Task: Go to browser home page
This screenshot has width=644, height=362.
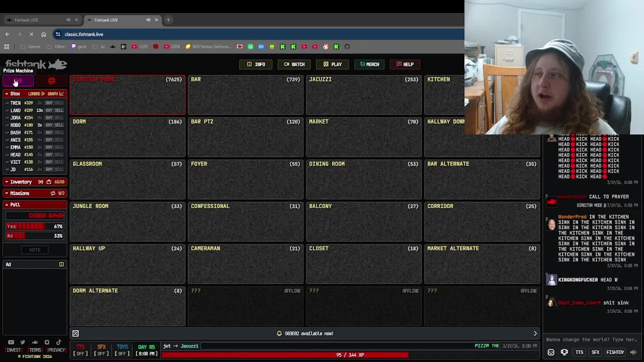Action: [44, 34]
